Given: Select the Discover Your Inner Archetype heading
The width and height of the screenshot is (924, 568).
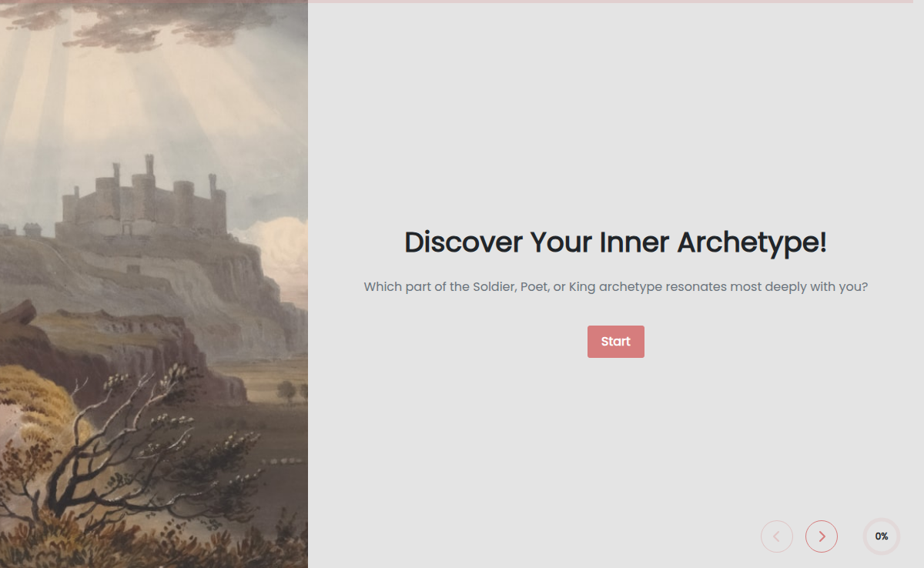Looking at the screenshot, I should click(x=616, y=242).
